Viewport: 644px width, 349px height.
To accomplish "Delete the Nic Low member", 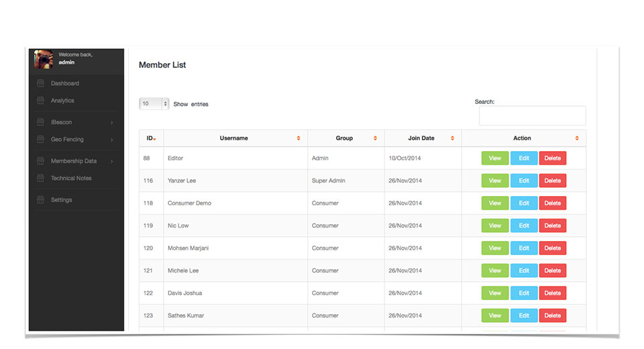I will pyautogui.click(x=552, y=226).
